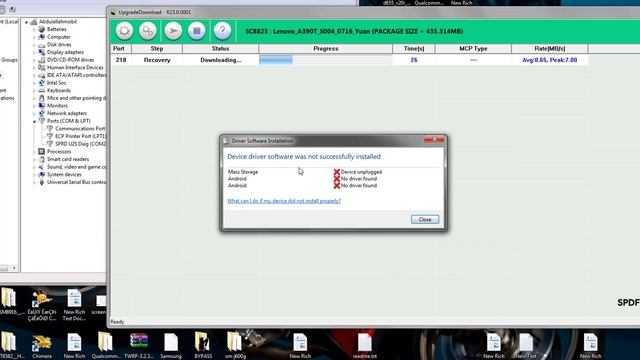Expand the Display adapters node
Image resolution: width=640 pixels, height=360 pixels.
point(35,52)
